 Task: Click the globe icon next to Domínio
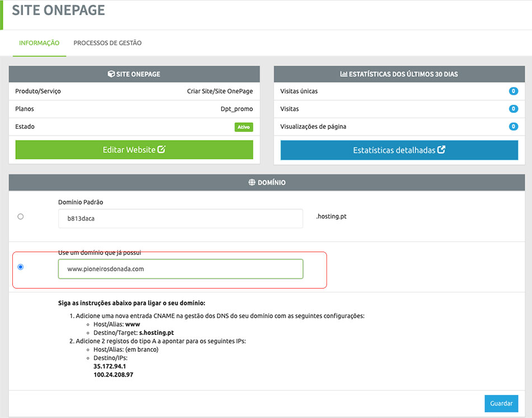[251, 182]
